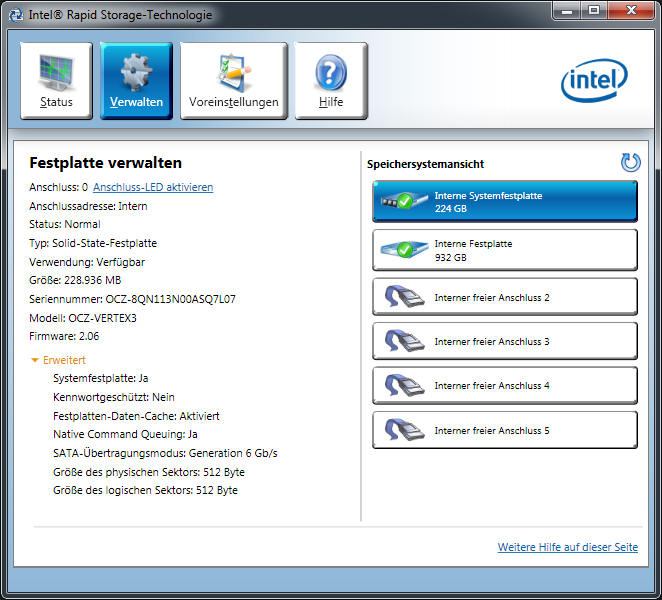Click the SSD icon of Interne Systemfestplatte
The height and width of the screenshot is (600, 662).
(x=404, y=201)
